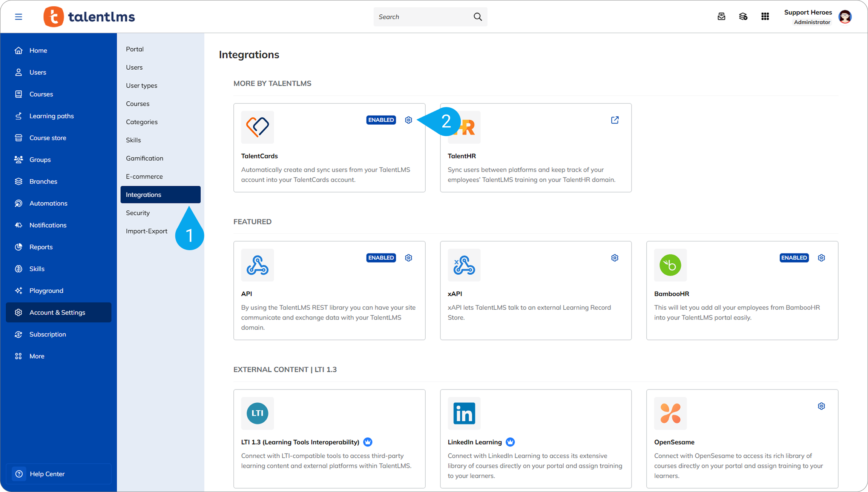Open the Help Center link

coord(58,474)
